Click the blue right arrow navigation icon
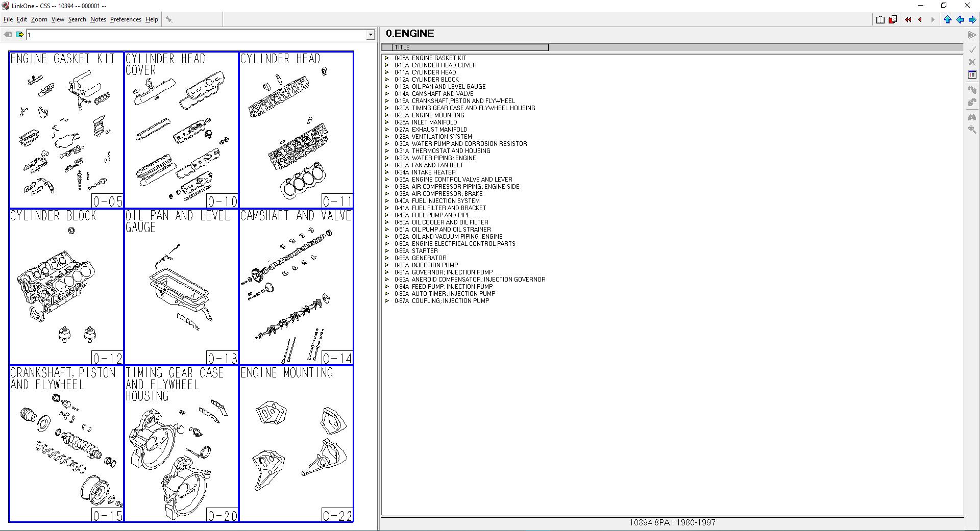This screenshot has width=980, height=531. [x=973, y=19]
